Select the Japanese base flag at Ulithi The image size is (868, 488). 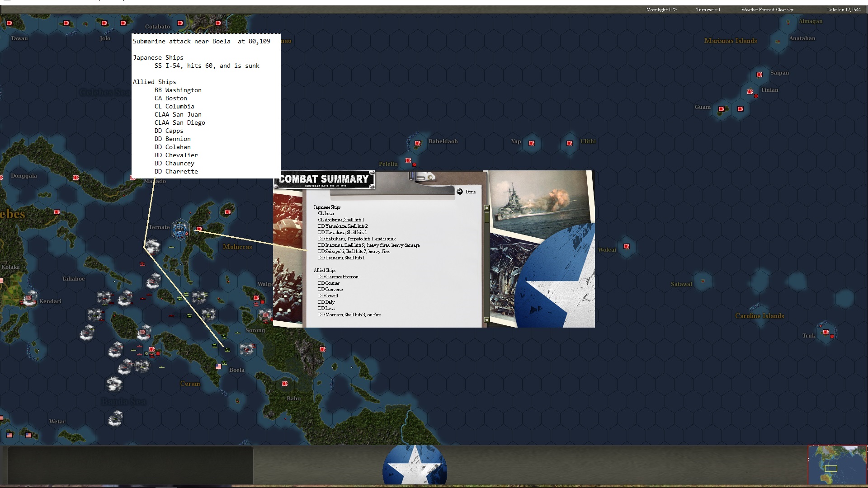pos(570,143)
